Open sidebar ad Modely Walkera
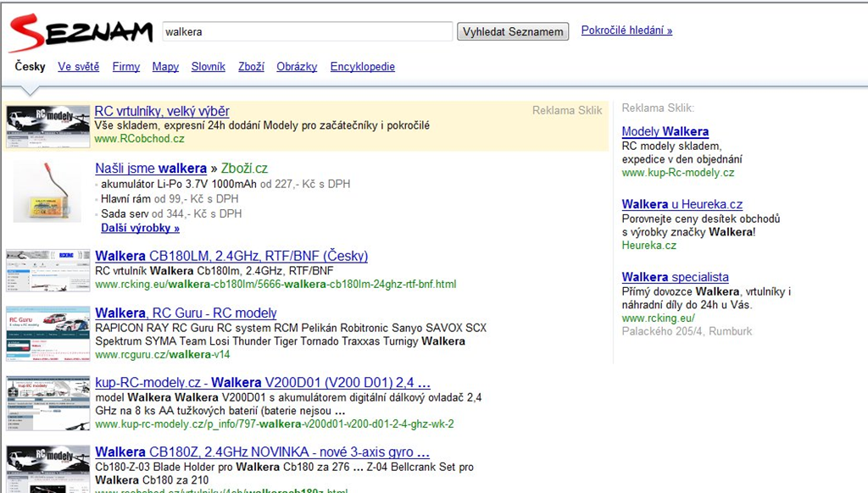This screenshot has width=868, height=493. [x=665, y=131]
